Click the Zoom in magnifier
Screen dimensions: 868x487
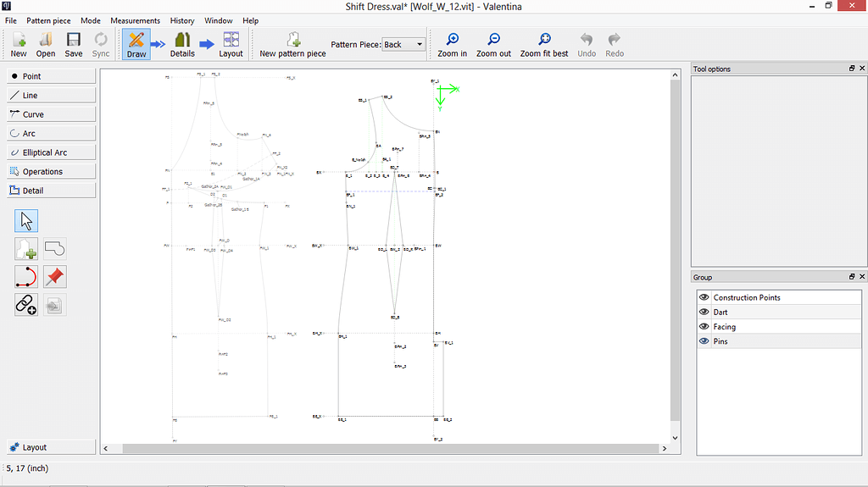point(453,45)
